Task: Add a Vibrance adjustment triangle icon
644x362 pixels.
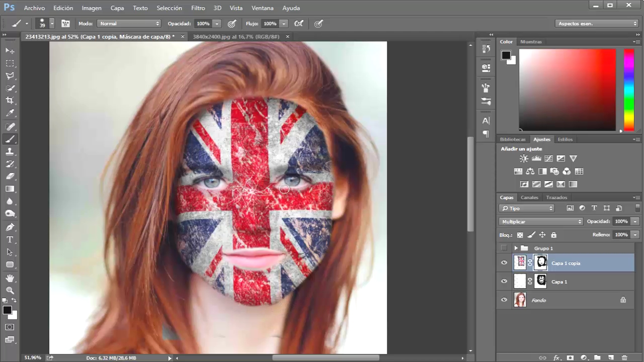Action: tap(573, 158)
